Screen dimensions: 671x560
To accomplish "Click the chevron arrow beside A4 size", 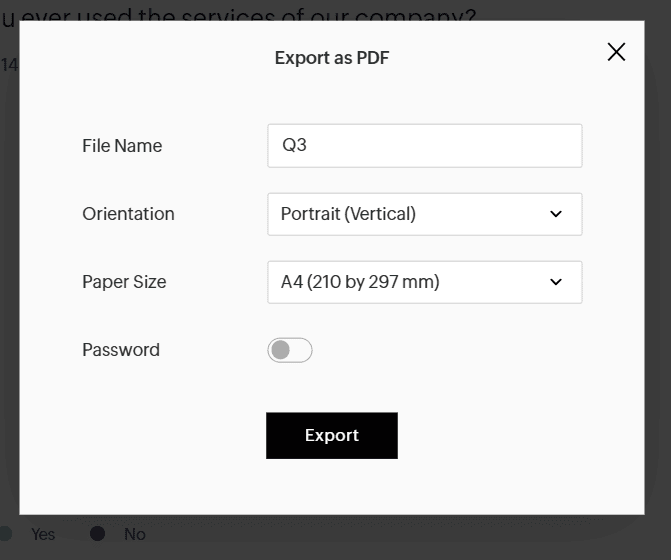I will click(556, 282).
